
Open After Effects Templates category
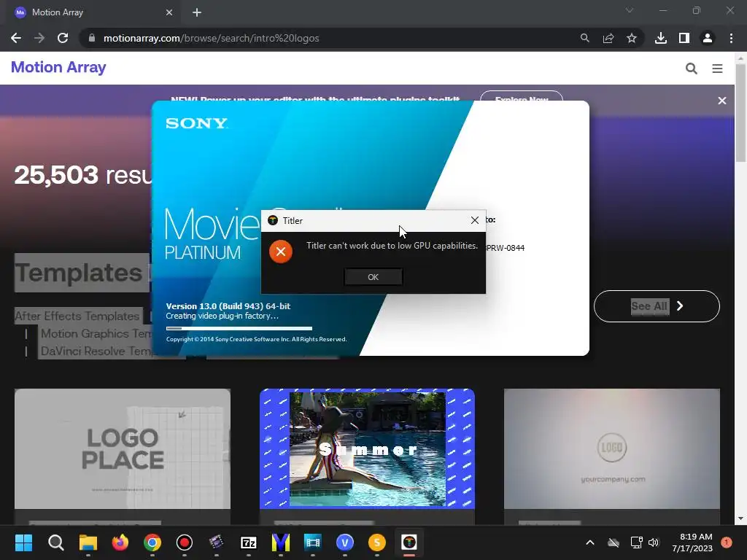[77, 316]
